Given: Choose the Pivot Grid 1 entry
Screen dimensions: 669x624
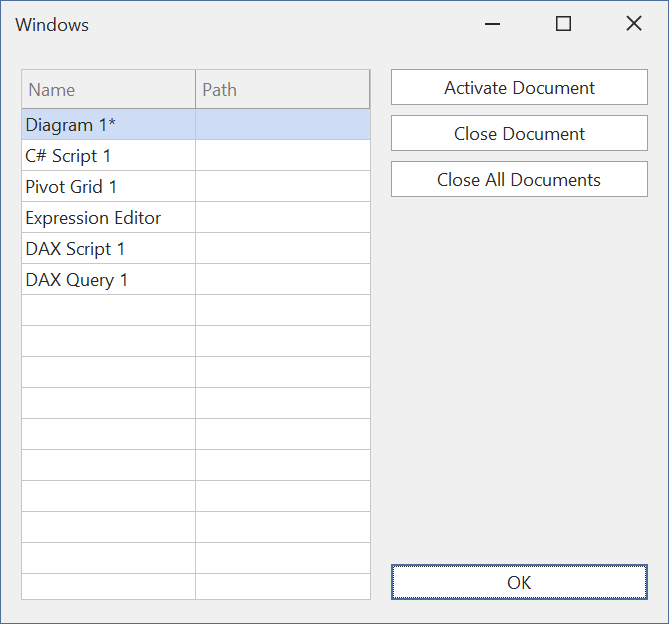Looking at the screenshot, I should click(x=108, y=187).
